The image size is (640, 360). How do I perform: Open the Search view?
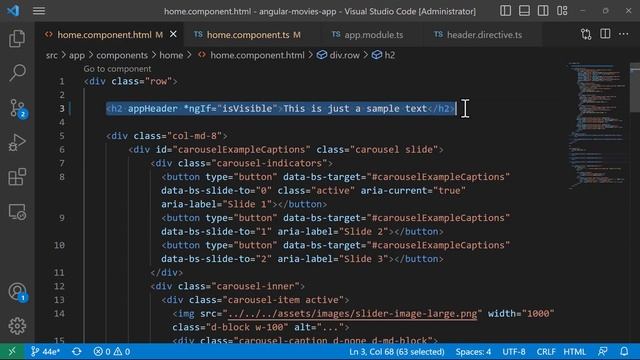(17, 73)
